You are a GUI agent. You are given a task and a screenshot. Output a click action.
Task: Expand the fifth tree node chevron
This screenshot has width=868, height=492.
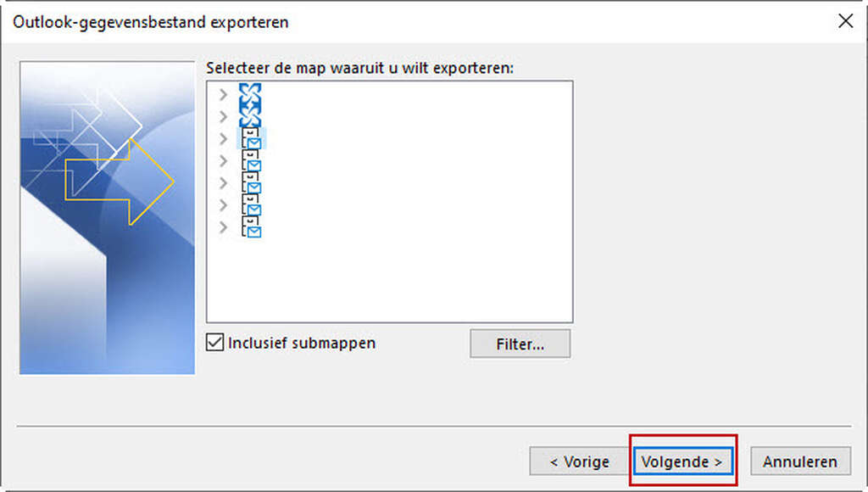coord(223,183)
